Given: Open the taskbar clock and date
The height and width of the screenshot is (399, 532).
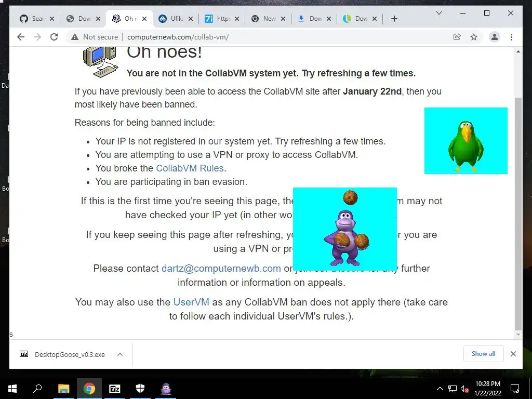Looking at the screenshot, I should tap(487, 389).
